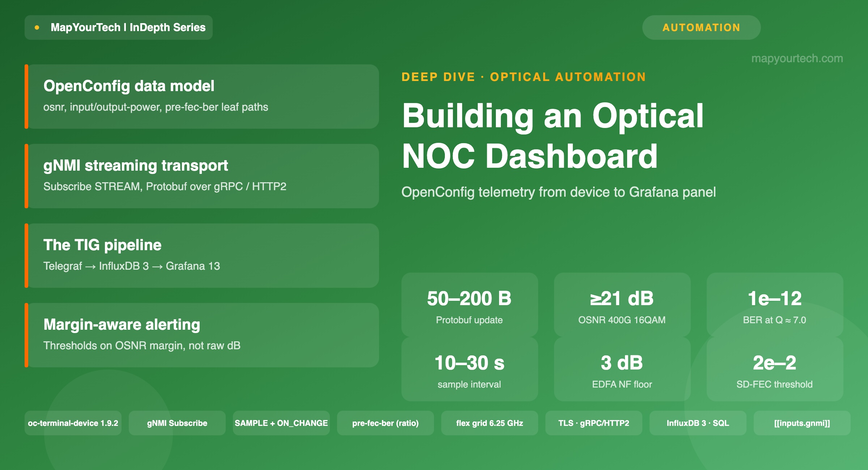The height and width of the screenshot is (470, 868).
Task: Click the pre-fec-ber (ratio) tag
Action: (x=386, y=423)
